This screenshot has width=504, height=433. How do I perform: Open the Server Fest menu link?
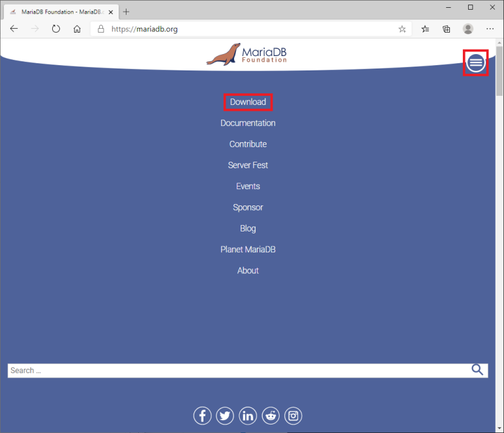248,165
